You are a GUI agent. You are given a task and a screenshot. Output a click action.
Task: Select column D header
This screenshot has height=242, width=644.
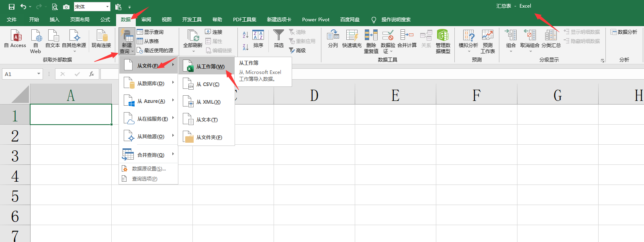[x=314, y=95]
